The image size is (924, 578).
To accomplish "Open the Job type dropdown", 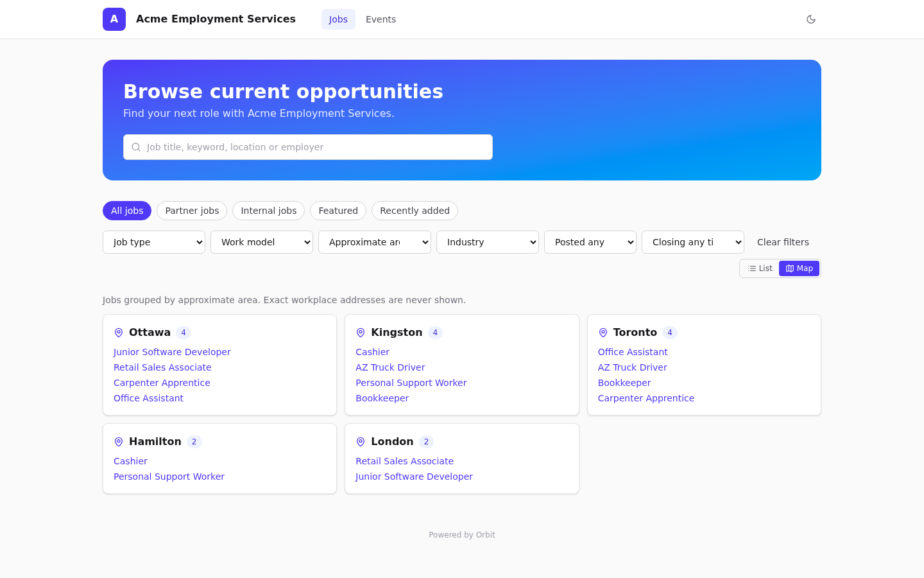I will click(154, 242).
